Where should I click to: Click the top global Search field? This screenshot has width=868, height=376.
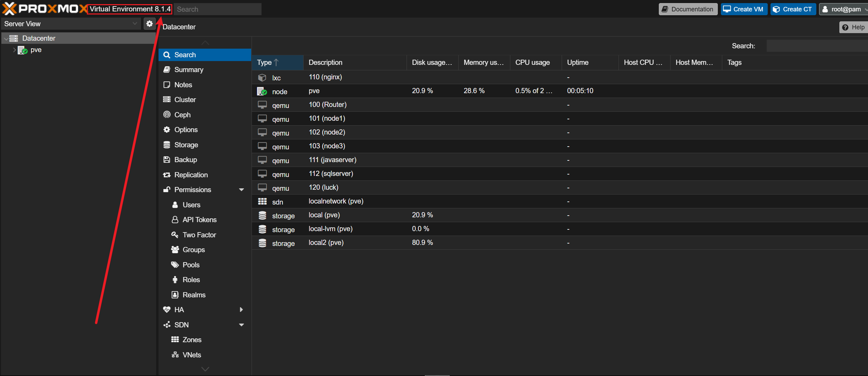(217, 9)
